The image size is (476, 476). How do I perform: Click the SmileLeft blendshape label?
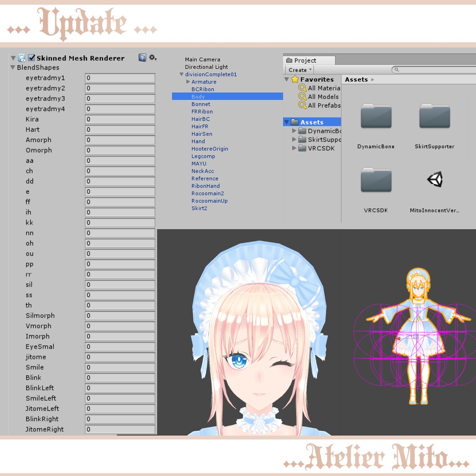41,398
